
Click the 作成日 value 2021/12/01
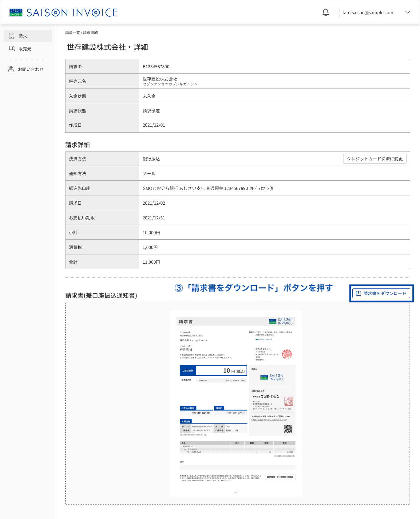(154, 125)
